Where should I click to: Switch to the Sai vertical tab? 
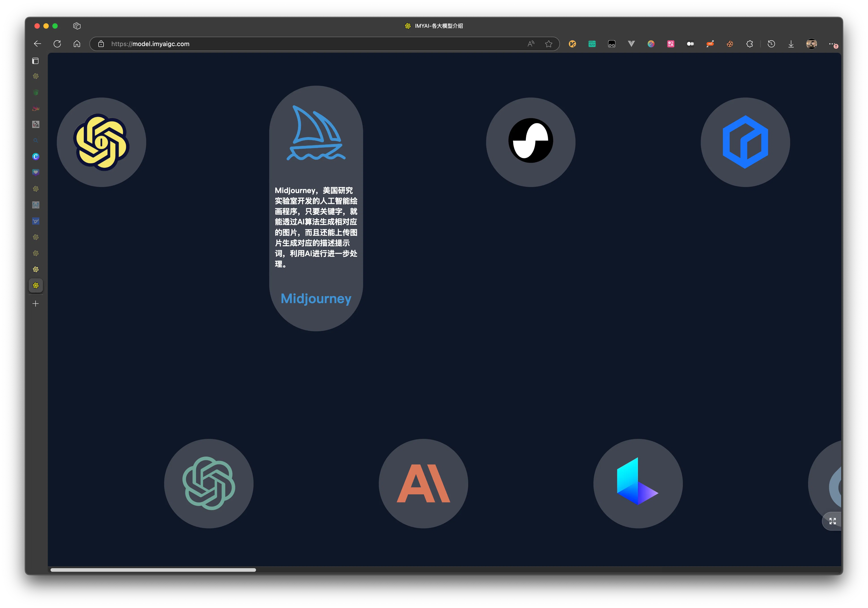coord(36,108)
